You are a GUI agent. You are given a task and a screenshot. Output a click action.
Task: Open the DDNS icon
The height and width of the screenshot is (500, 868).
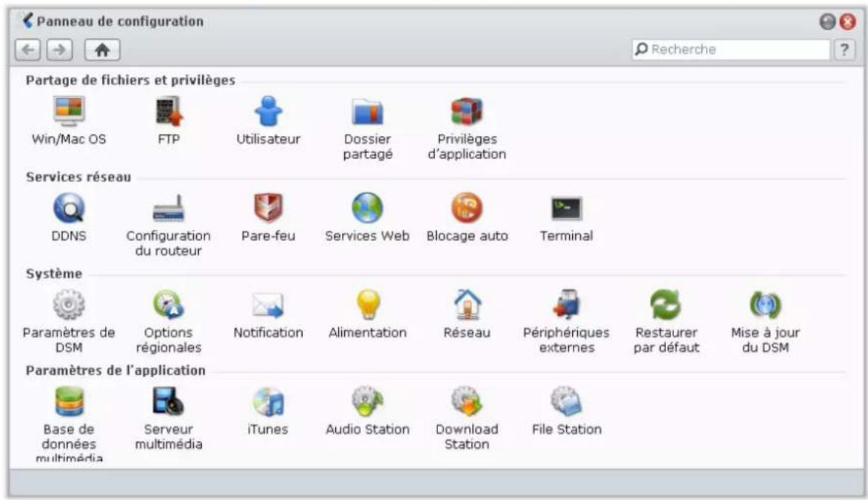(69, 208)
